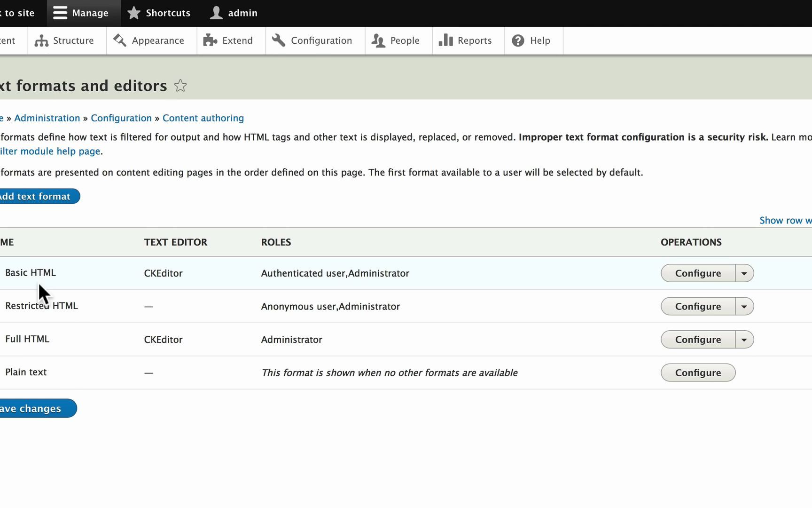This screenshot has width=812, height=508.
Task: Click the Appearance paintbrush icon
Action: 120,40
